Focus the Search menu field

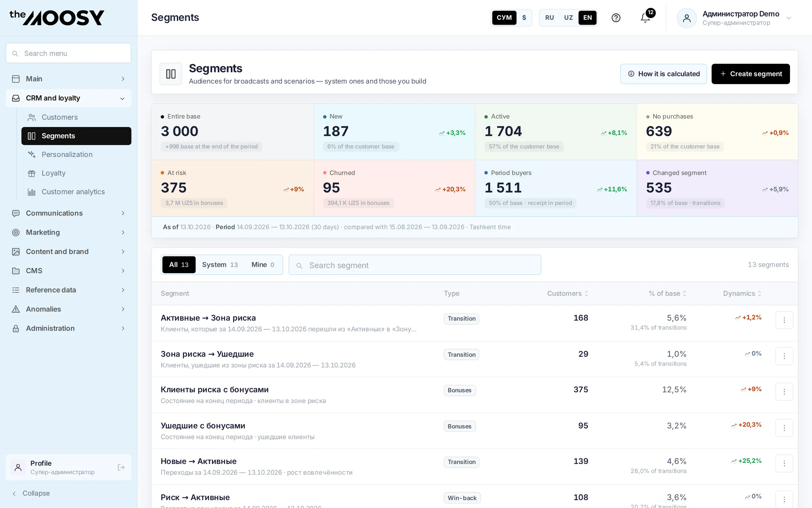[x=68, y=53]
